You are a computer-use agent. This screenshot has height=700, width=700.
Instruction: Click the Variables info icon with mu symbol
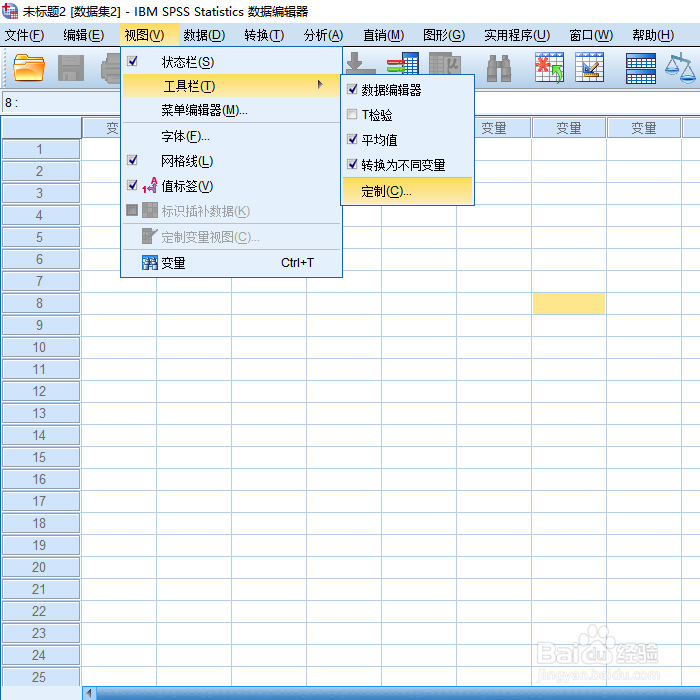pos(444,63)
